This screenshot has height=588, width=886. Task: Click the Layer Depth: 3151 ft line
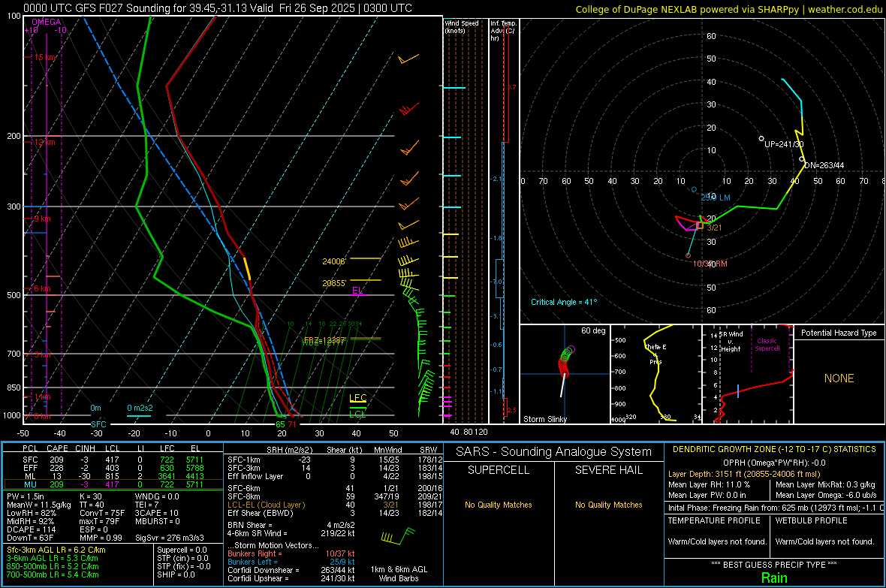[x=743, y=474]
